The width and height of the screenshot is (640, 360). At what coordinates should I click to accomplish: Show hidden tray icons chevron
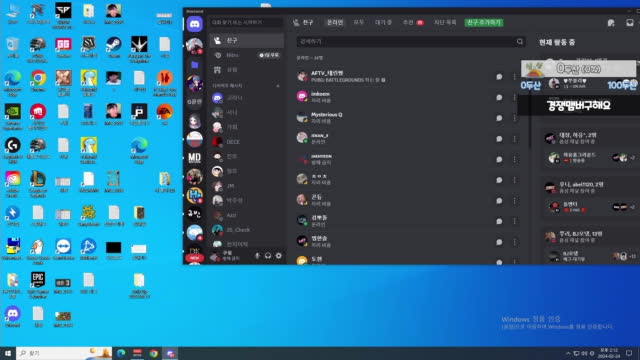click(568, 353)
